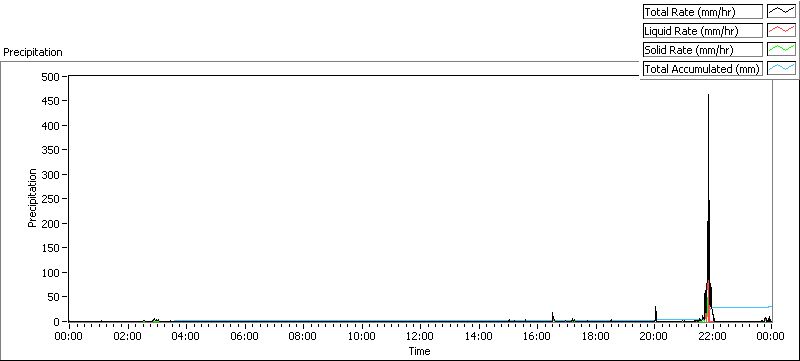Click the 04:00 time axis label
Image resolution: width=800 pixels, height=361 pixels.
click(x=186, y=336)
